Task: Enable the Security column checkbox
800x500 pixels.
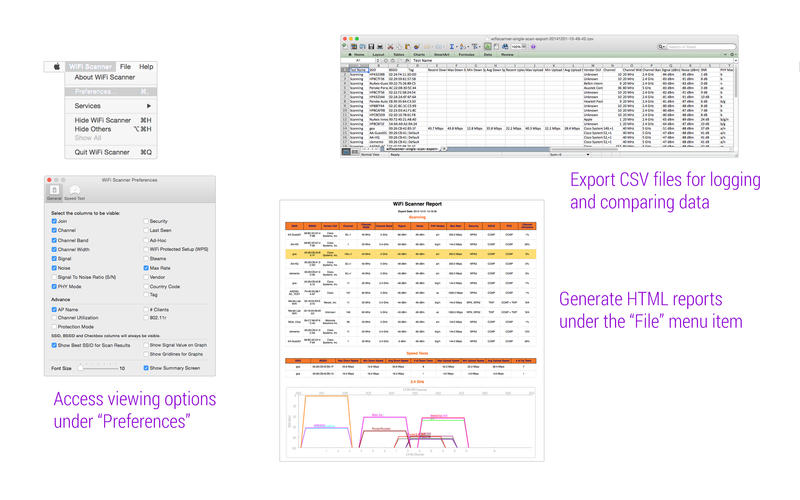Action: tap(146, 221)
